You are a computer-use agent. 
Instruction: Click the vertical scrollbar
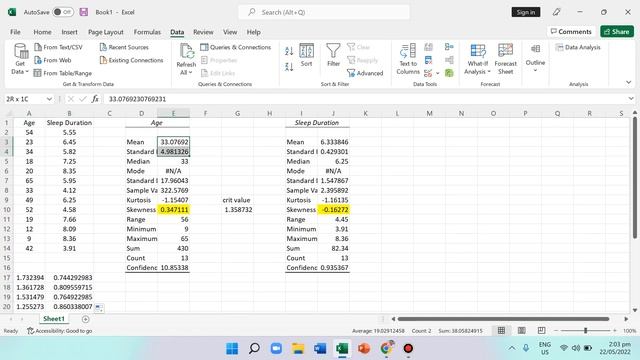[635, 178]
